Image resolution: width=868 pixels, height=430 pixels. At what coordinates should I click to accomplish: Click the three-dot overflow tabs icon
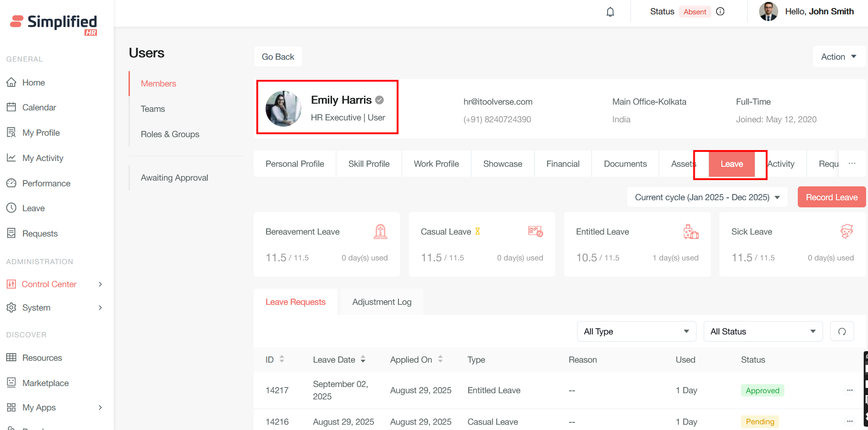852,163
